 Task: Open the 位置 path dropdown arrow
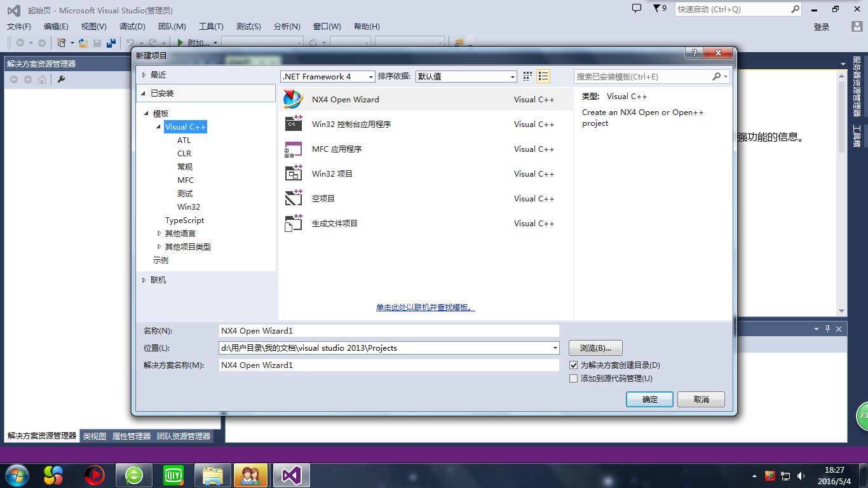coord(555,348)
